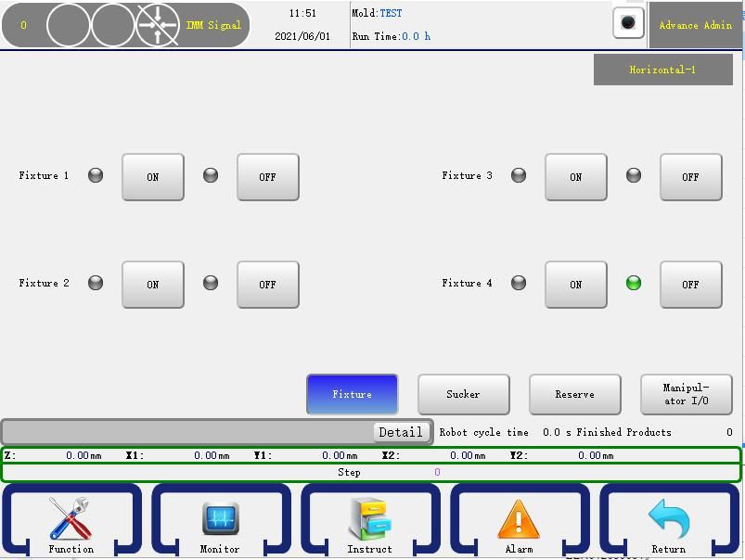Image resolution: width=745 pixels, height=560 pixels.
Task: Open the Monitor screen icon
Action: tap(220, 521)
